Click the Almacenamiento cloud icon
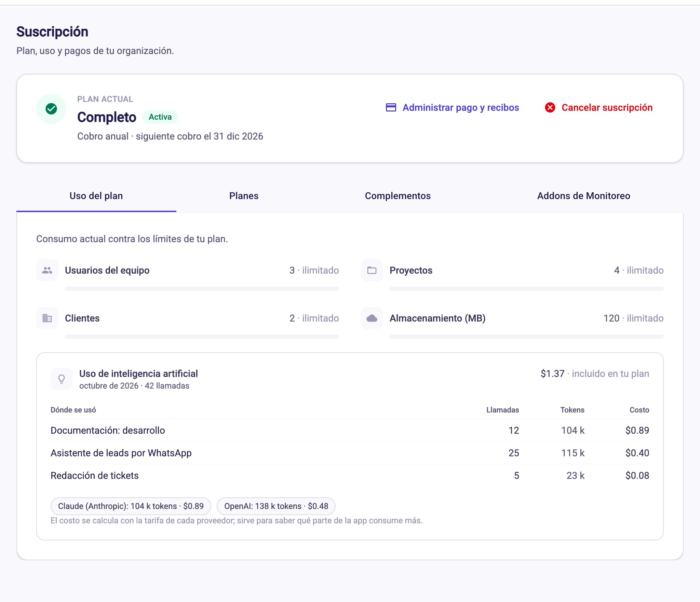Image resolution: width=700 pixels, height=602 pixels. [x=372, y=318]
